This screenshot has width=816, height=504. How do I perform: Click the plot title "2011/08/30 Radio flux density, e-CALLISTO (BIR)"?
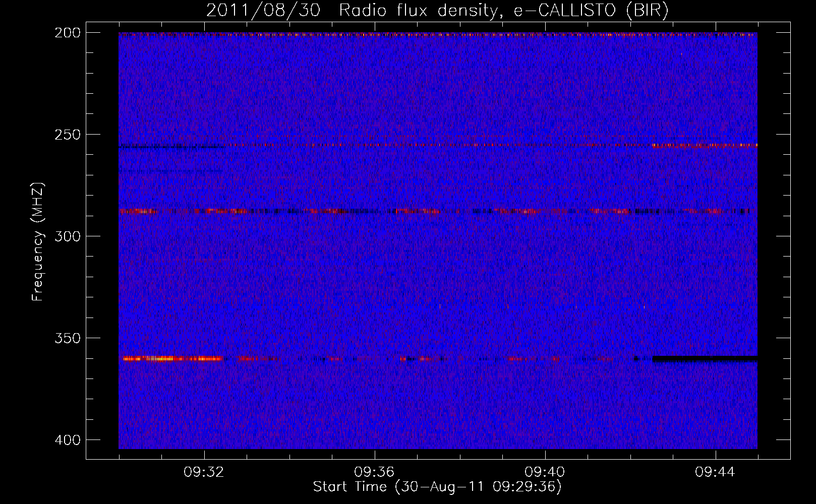click(437, 11)
